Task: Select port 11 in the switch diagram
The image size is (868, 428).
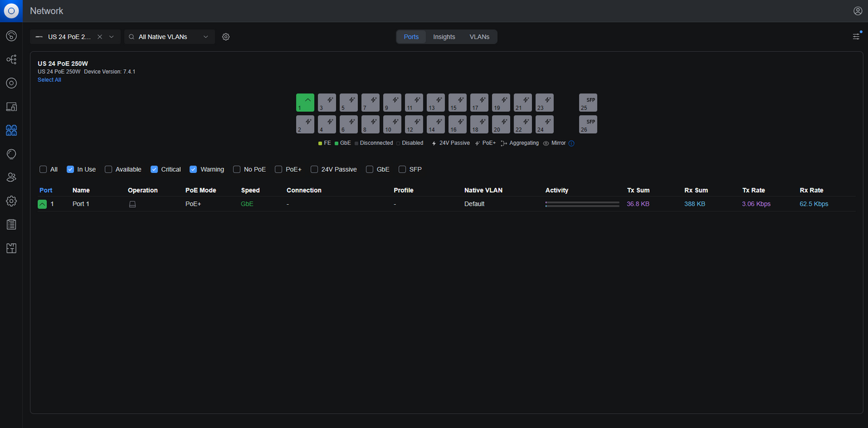Action: click(x=414, y=103)
